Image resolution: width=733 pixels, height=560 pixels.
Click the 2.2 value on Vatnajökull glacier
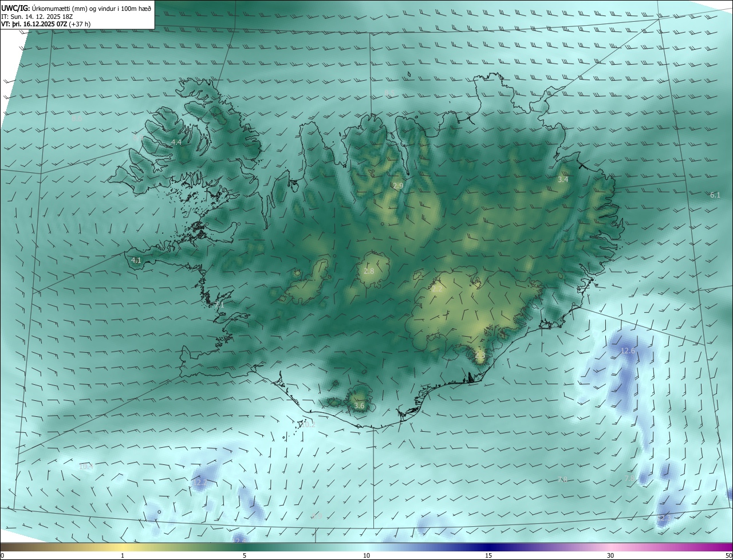[437, 289]
